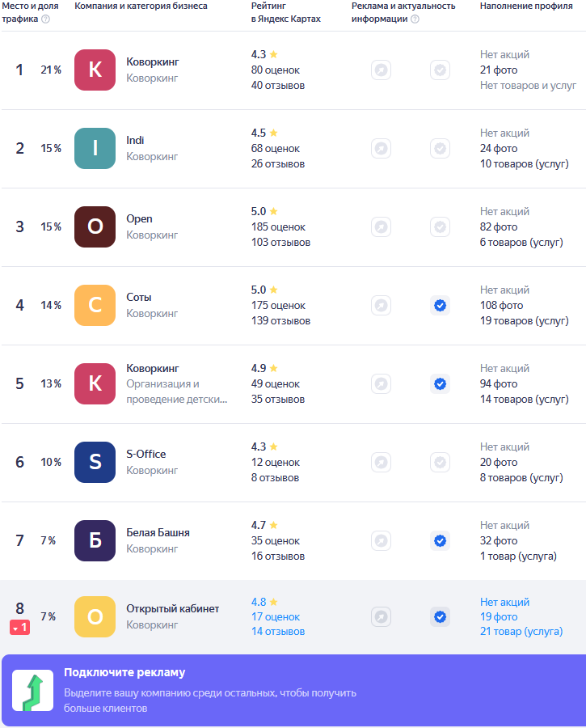Open the Open coworking company name

coord(139,219)
